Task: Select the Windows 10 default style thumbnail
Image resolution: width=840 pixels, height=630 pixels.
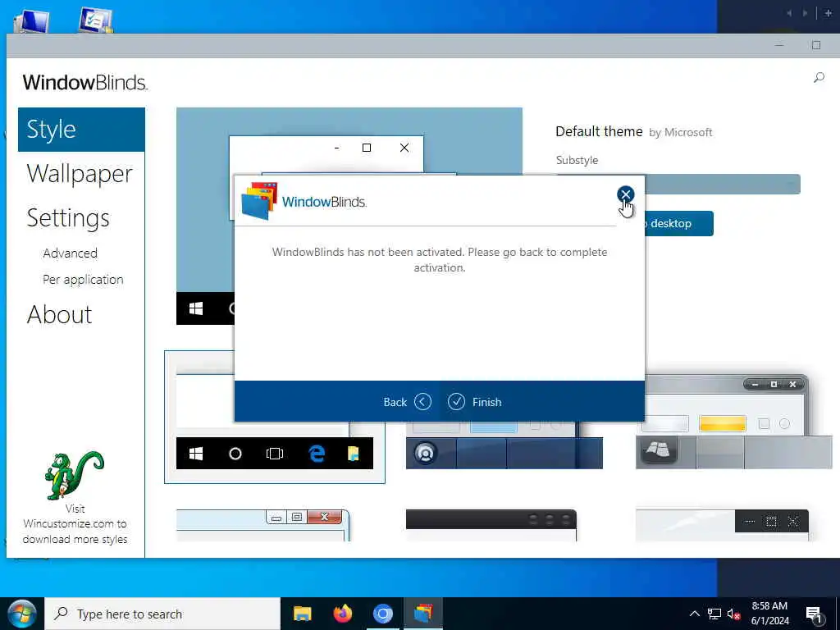Action: coord(275,418)
